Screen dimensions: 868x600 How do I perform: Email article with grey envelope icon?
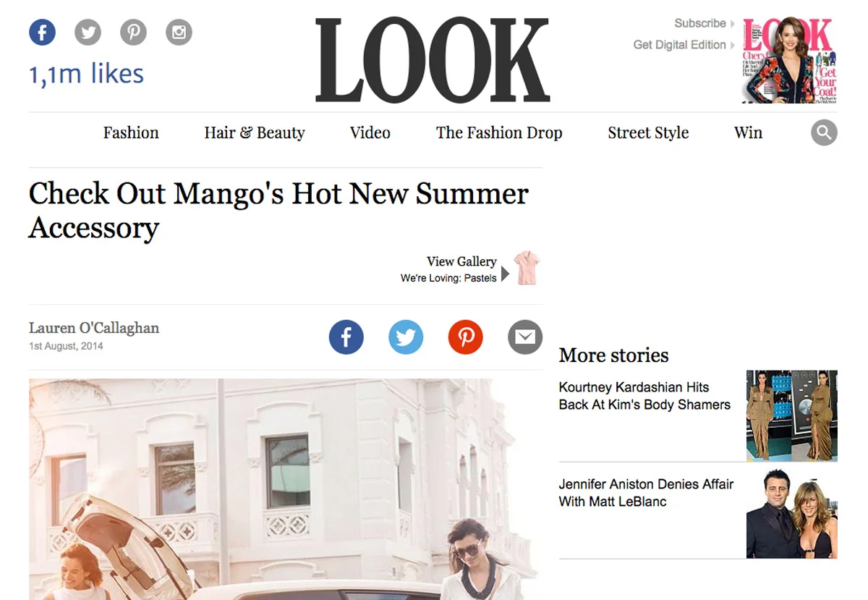click(525, 337)
